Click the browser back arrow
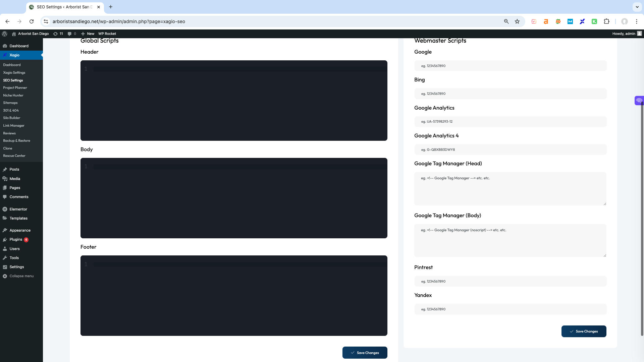644x362 pixels. pyautogui.click(x=7, y=21)
